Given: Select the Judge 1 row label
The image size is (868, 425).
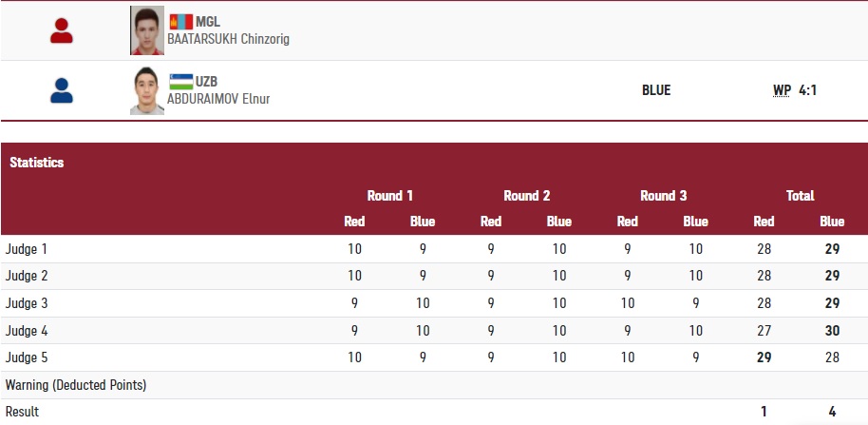Looking at the screenshot, I should [27, 249].
